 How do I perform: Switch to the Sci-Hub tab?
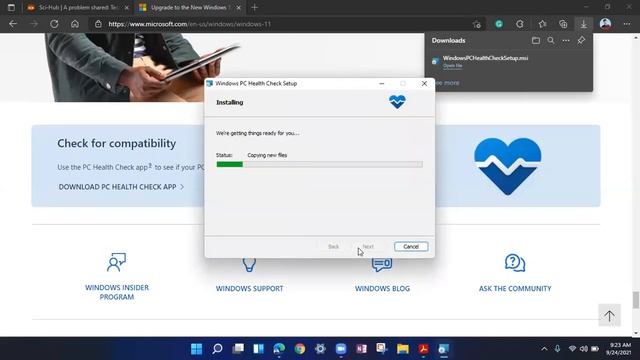[78, 7]
